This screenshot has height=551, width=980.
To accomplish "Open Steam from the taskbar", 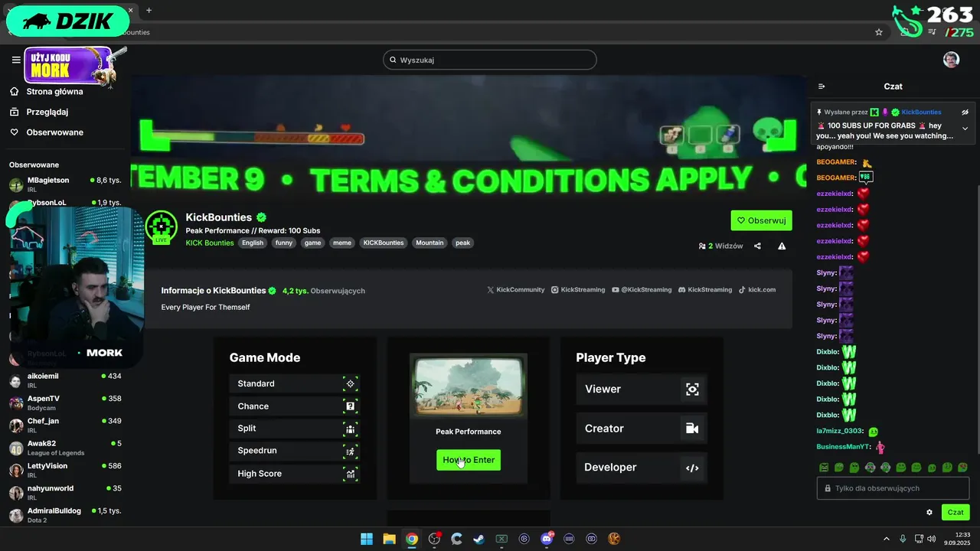I will (479, 539).
